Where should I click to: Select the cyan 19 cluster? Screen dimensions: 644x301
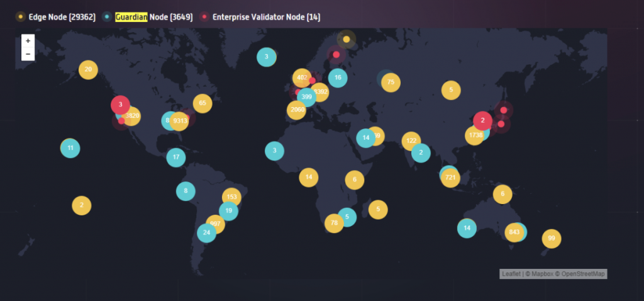(229, 211)
